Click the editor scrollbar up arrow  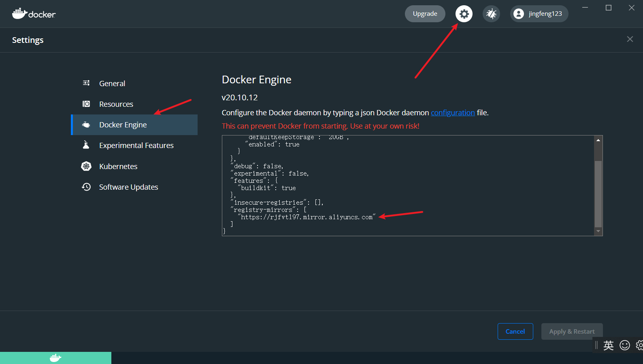[x=598, y=140]
